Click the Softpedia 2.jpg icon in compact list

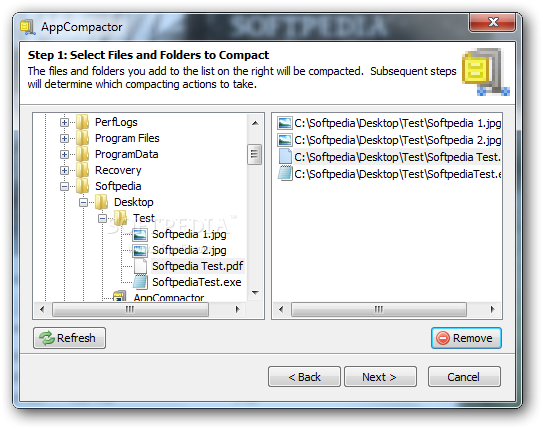coord(285,140)
